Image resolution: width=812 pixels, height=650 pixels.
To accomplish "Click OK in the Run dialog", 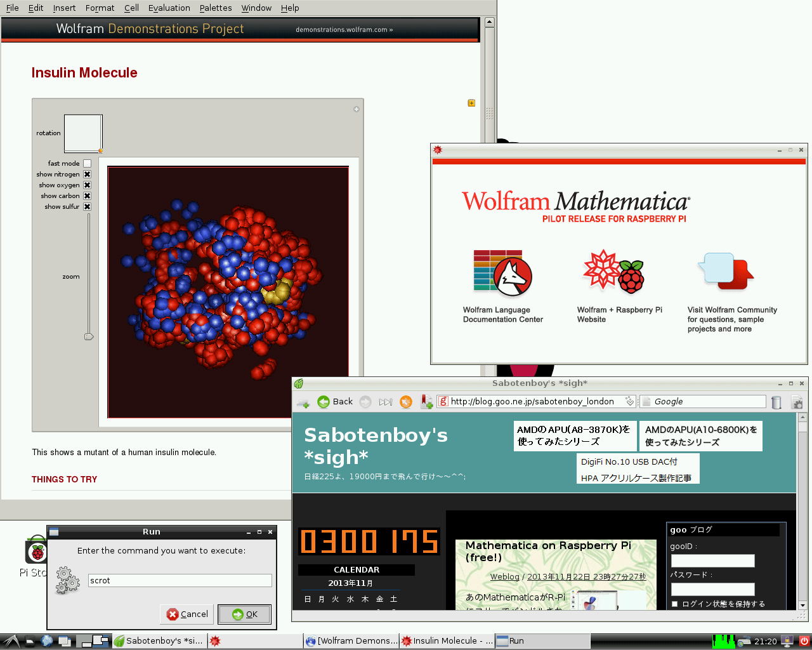I will [x=245, y=614].
